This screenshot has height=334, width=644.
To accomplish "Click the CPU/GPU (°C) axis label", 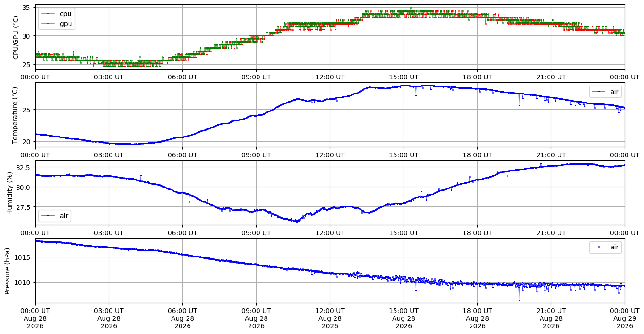I will 16,37.
